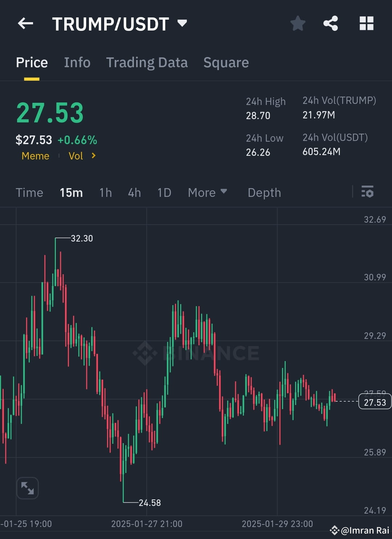392x539 pixels.
Task: Tap the 27.53 current price label
Action: [375, 402]
